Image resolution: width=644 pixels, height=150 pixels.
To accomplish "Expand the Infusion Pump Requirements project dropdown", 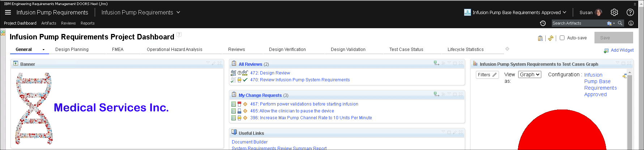I will tap(178, 12).
